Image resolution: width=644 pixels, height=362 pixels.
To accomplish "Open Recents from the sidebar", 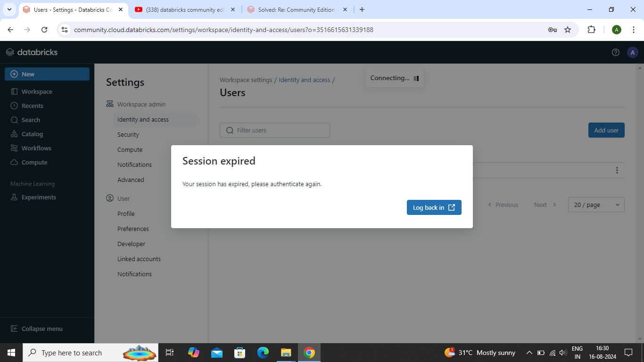I will coord(32,106).
